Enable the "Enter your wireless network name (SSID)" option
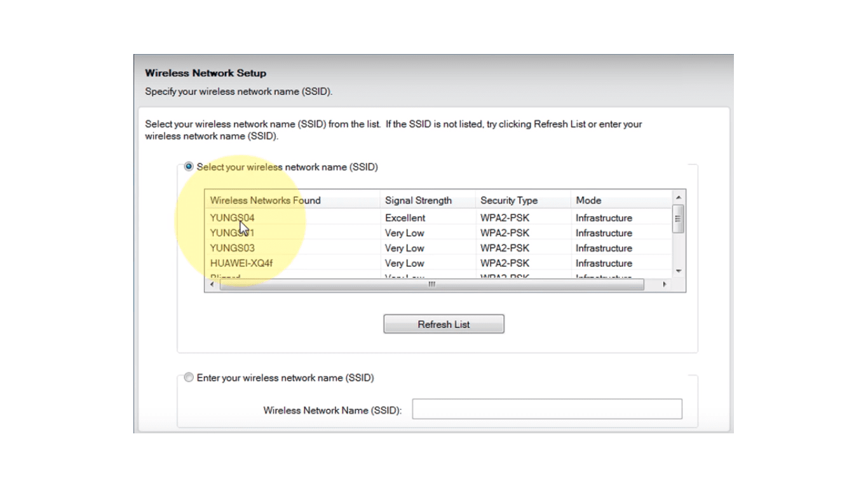The width and height of the screenshot is (868, 488). click(188, 377)
